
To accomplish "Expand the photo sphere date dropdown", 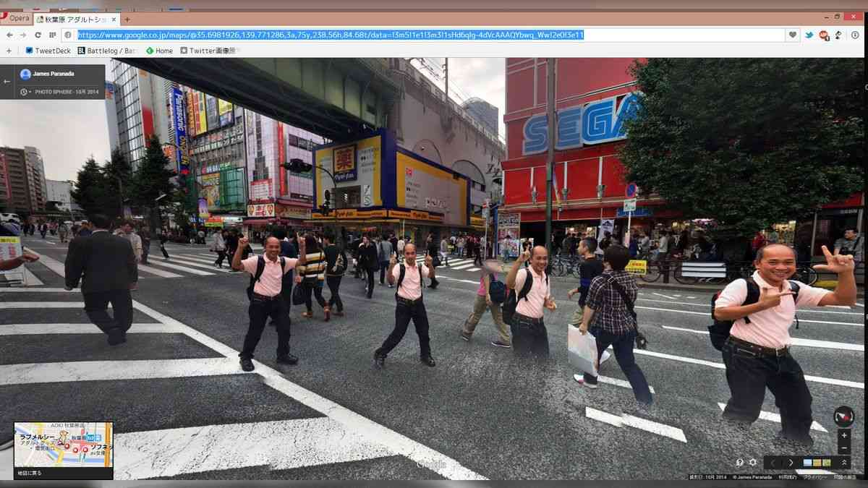I will tap(25, 92).
